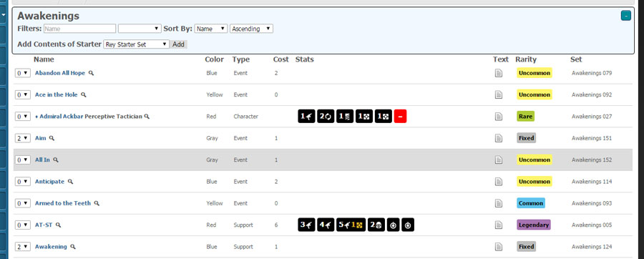
Task: Open quantity dropdown for Ace in the Hole
Action: tap(23, 95)
